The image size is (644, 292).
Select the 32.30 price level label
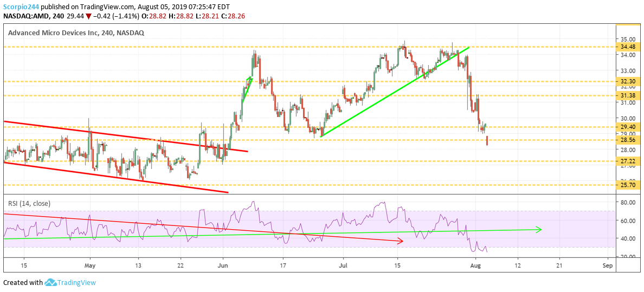pyautogui.click(x=629, y=81)
